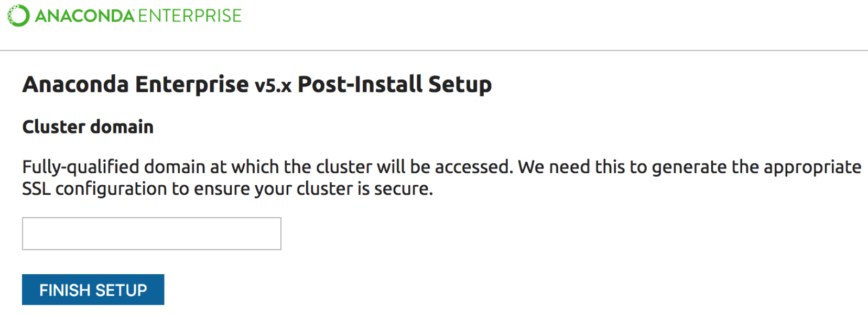Select the Cluster domain section label

click(88, 127)
